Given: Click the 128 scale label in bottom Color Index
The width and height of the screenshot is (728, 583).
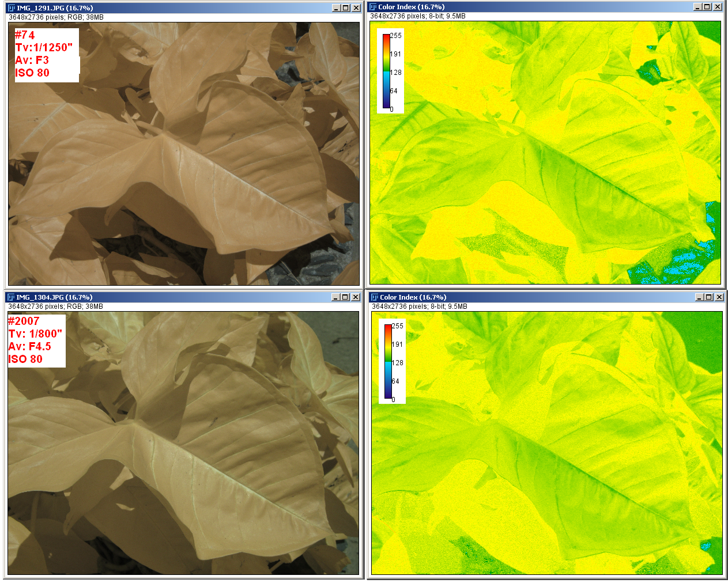Looking at the screenshot, I should 398,363.
